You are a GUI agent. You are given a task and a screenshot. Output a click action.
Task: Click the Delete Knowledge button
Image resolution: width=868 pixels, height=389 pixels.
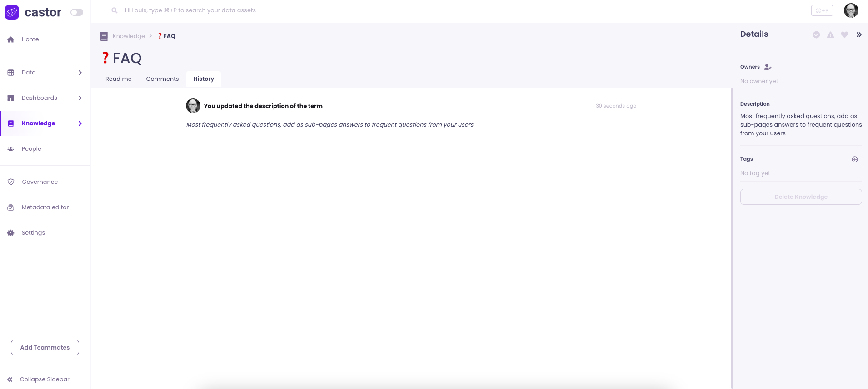pyautogui.click(x=801, y=197)
